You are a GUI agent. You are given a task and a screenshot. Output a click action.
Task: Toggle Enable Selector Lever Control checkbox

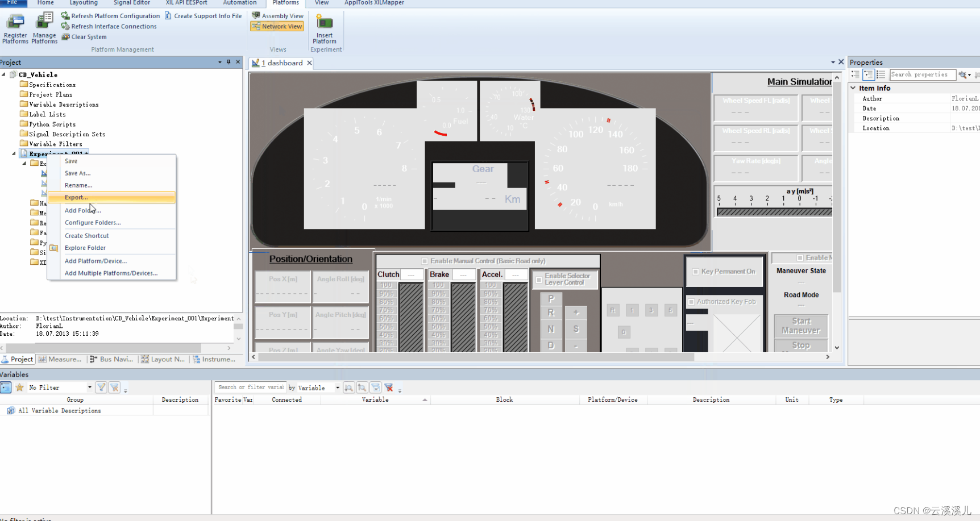(x=539, y=280)
